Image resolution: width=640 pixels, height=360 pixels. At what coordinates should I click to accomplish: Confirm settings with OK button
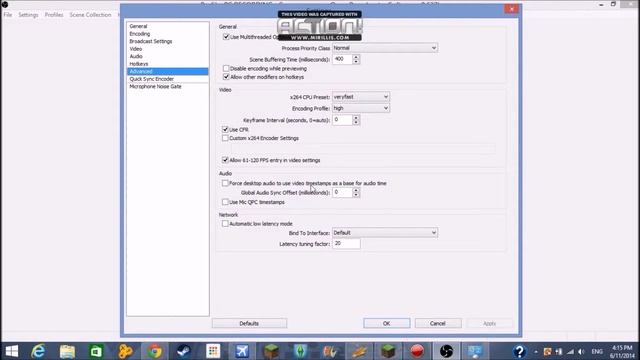387,323
